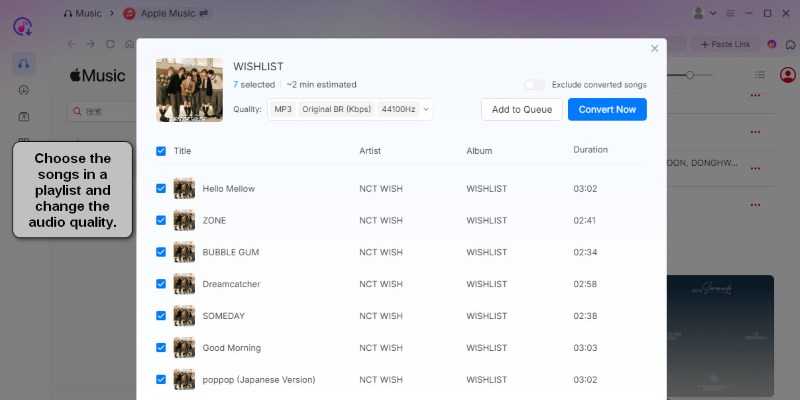
Task: Sort by Title column header
Action: 182,151
